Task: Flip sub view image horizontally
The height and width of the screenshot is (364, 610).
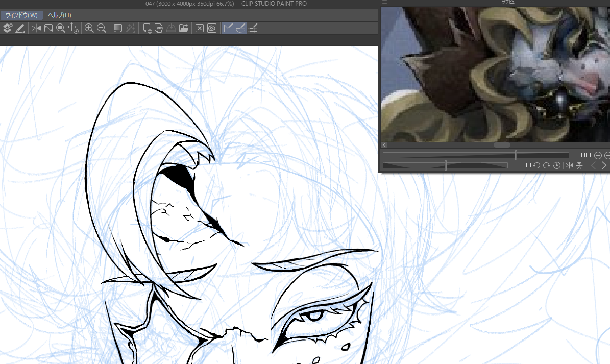Action: [569, 165]
